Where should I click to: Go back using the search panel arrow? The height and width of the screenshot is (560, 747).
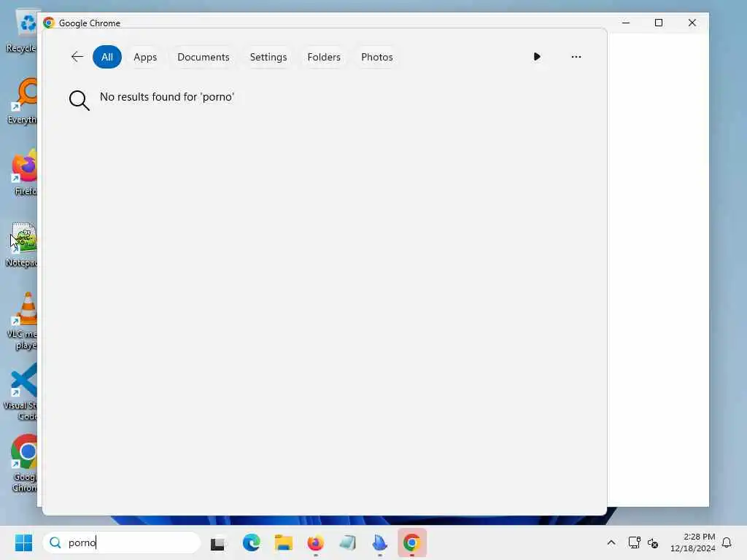tap(77, 57)
